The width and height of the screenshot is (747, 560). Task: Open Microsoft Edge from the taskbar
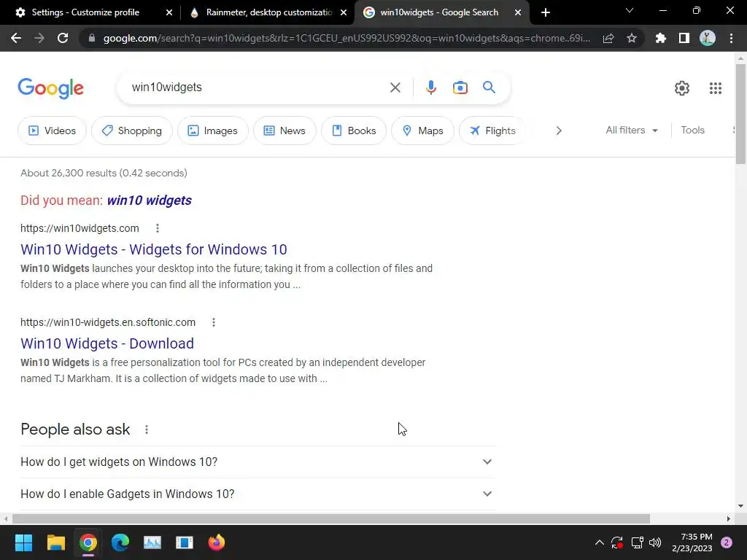tap(120, 542)
